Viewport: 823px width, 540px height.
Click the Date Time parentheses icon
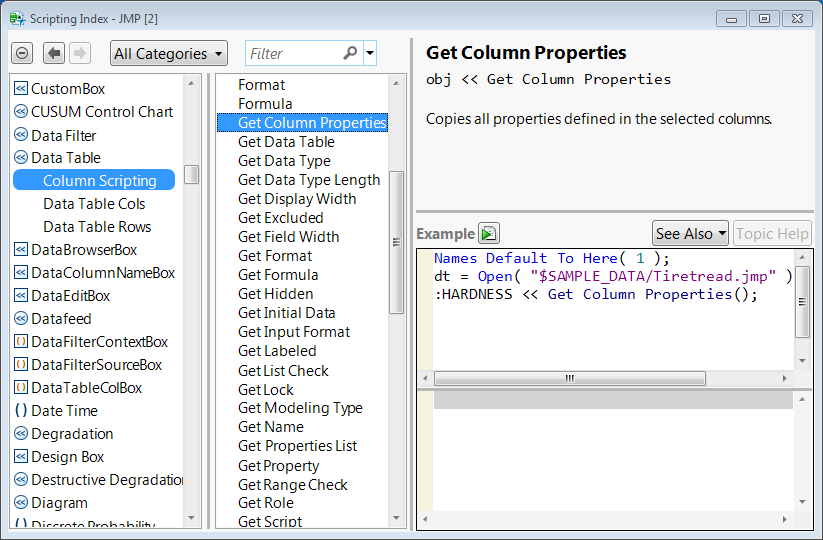coord(21,411)
